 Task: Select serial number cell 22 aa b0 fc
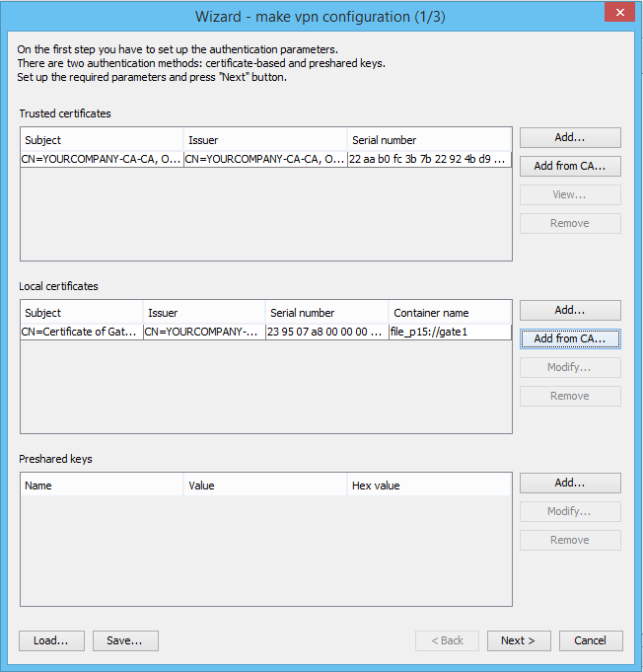coord(429,160)
